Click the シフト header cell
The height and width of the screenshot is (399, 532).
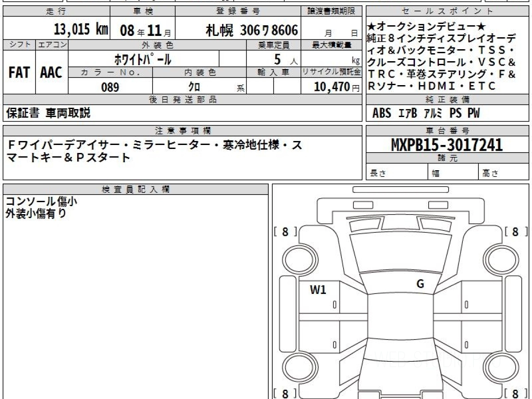pos(19,45)
